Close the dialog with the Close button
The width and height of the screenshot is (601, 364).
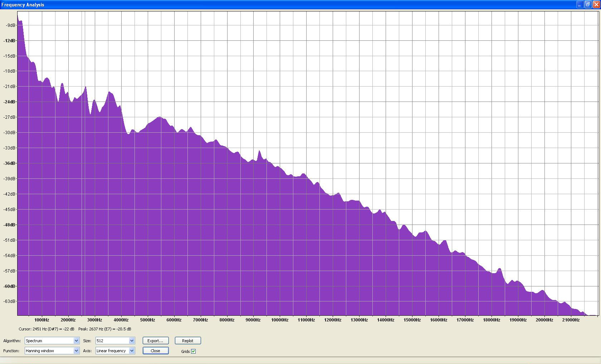155,351
